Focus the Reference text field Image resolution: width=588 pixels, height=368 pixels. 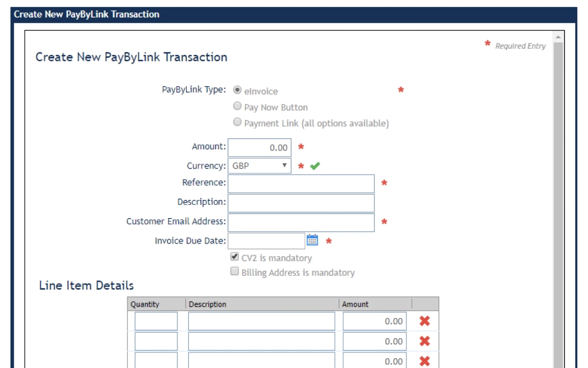pyautogui.click(x=301, y=183)
